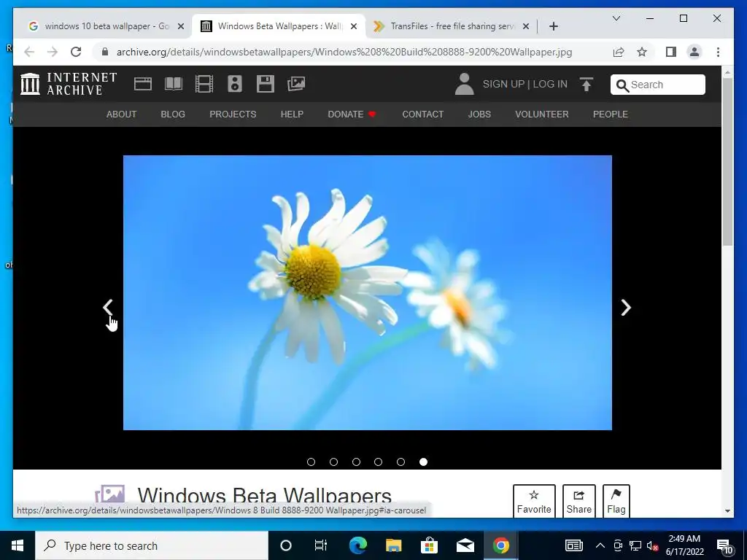View site info lock icon

(x=105, y=52)
